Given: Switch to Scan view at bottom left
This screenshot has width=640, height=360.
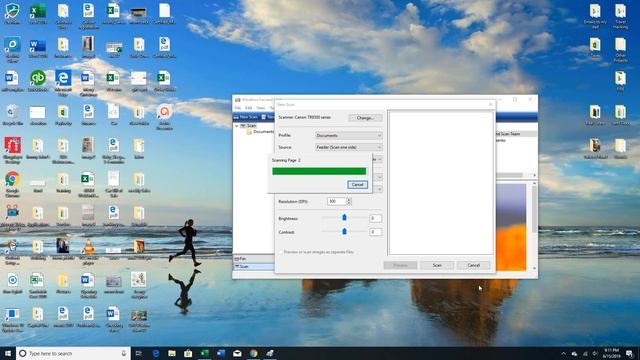Looking at the screenshot, I should click(x=253, y=267).
